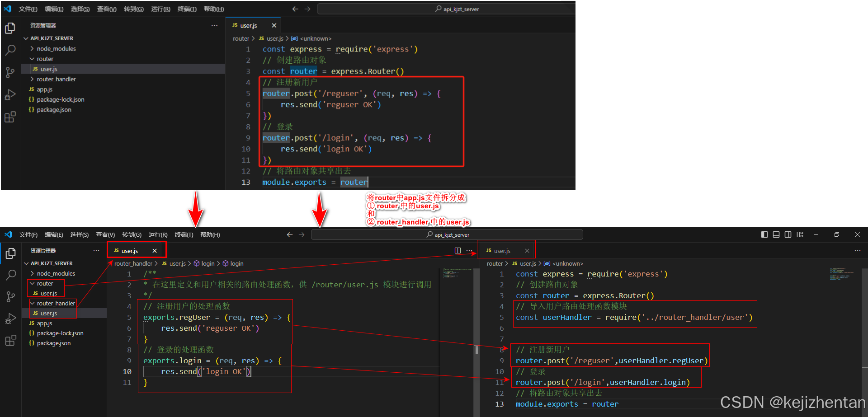Open more actions menu in lower left editor group
Viewport: 868px width, 417px height.
[x=469, y=250]
